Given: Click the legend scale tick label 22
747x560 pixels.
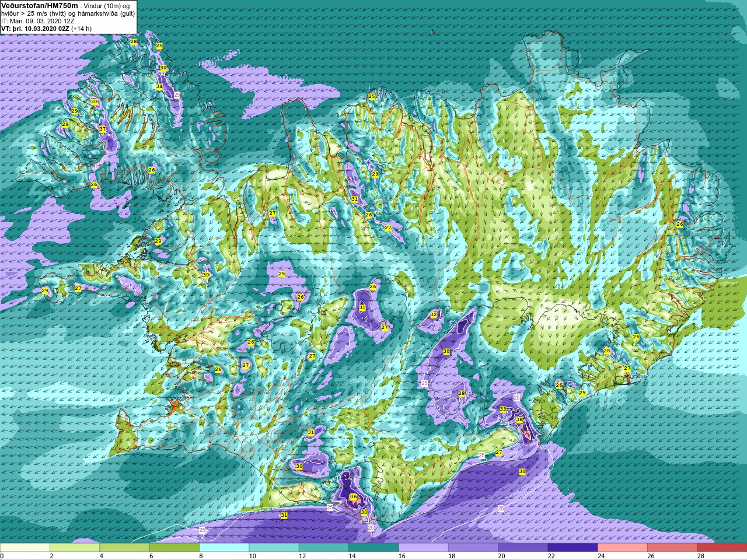Looking at the screenshot, I should (x=551, y=556).
